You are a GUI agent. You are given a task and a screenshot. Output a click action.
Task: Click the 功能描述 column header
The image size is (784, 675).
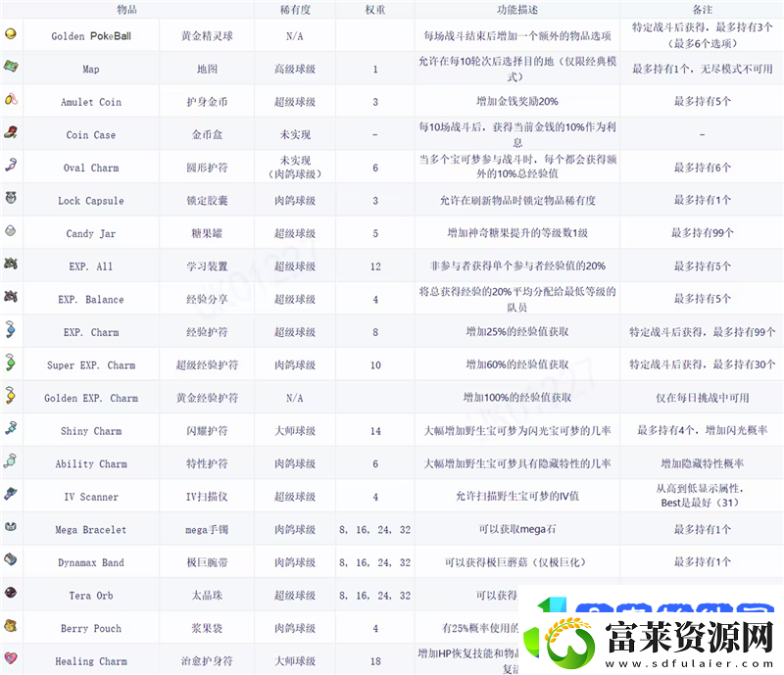pos(517,10)
